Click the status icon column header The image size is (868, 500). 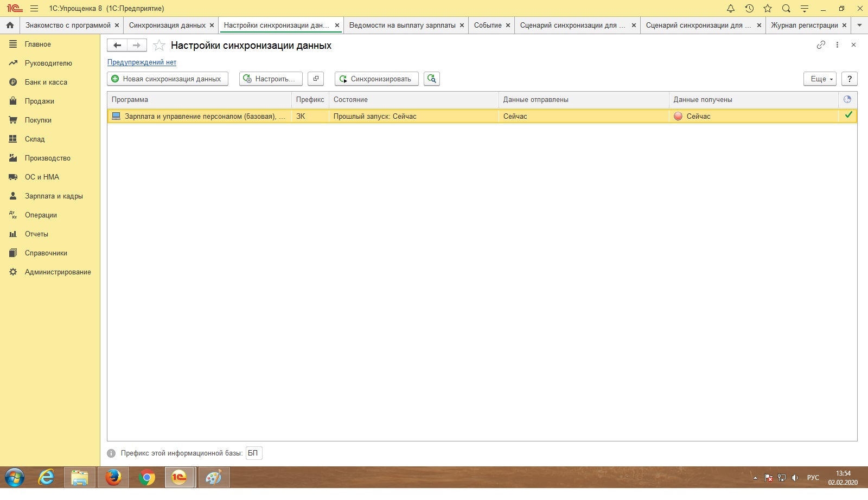click(x=847, y=99)
